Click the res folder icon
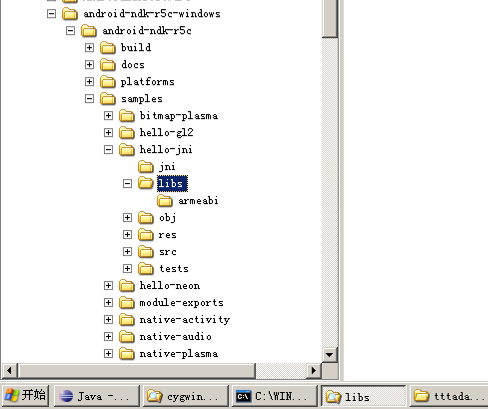This screenshot has height=409, width=488. pos(146,235)
